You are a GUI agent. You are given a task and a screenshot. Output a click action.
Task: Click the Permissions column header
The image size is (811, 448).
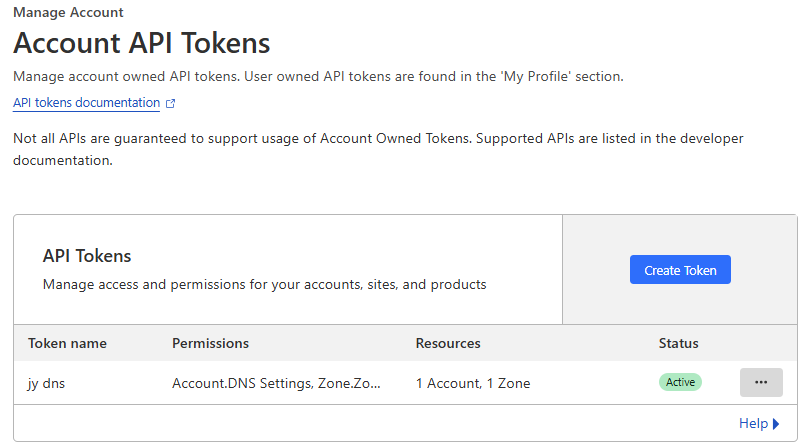point(211,344)
